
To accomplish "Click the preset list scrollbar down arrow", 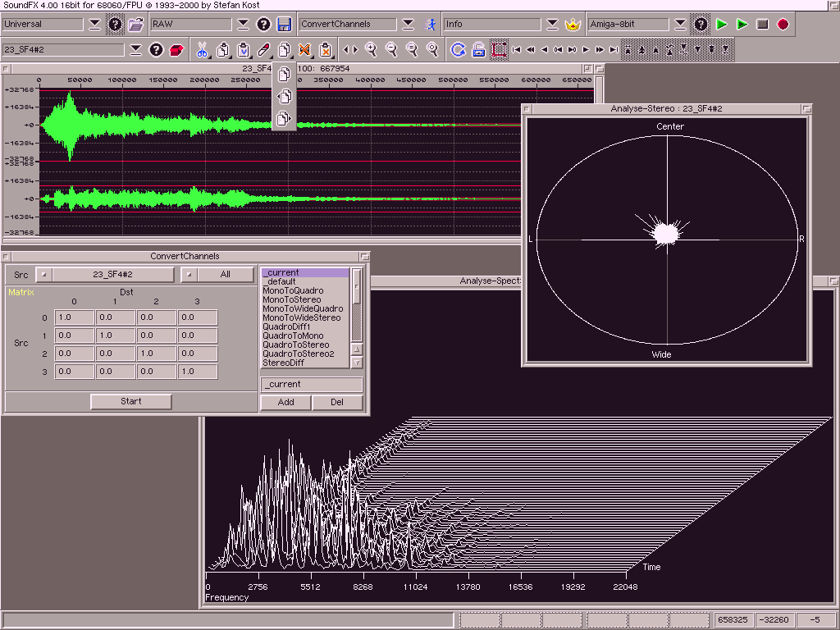I will tap(357, 363).
